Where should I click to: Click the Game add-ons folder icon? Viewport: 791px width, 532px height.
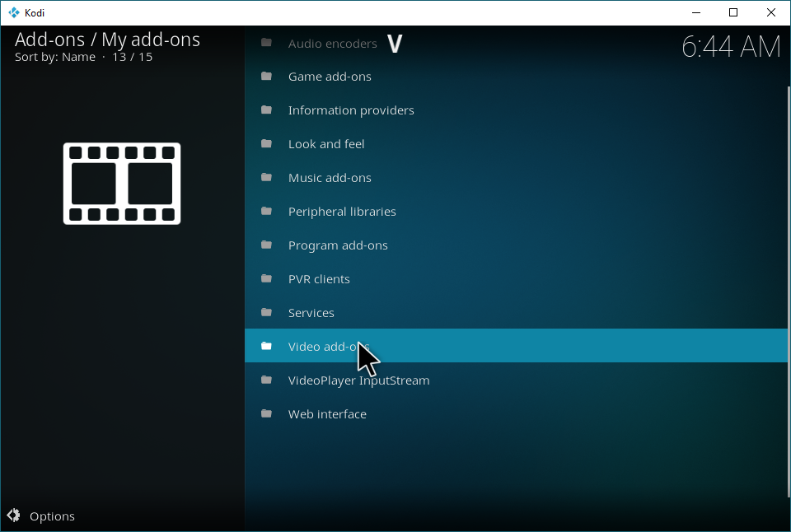click(266, 76)
